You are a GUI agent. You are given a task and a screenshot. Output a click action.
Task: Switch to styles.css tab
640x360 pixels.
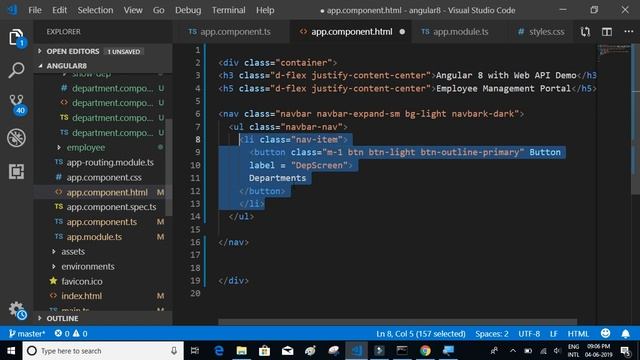pos(541,32)
